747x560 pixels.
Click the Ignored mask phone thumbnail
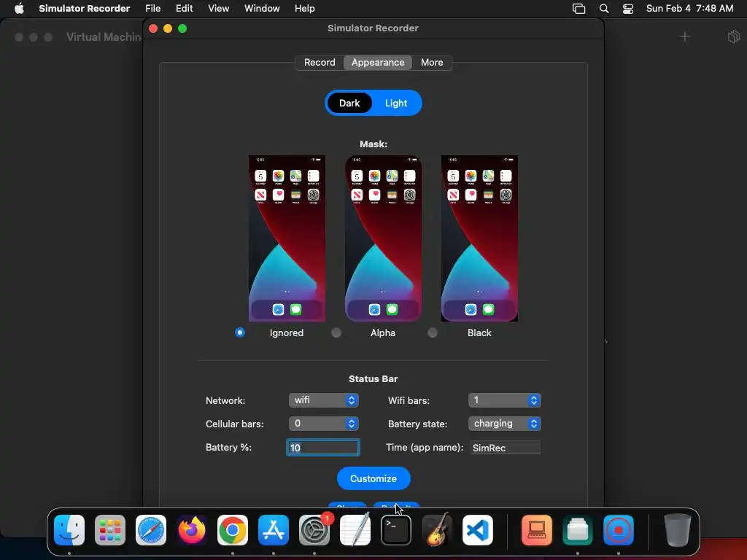point(287,238)
